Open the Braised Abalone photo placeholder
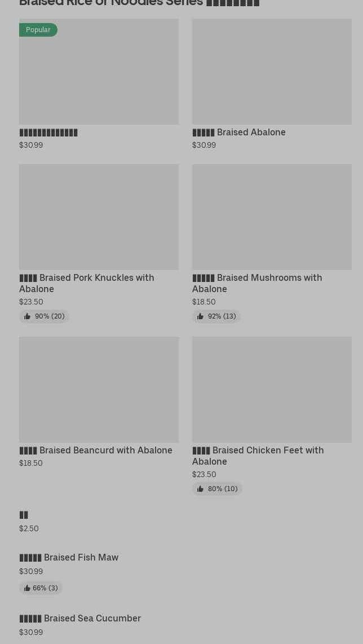 [x=272, y=72]
